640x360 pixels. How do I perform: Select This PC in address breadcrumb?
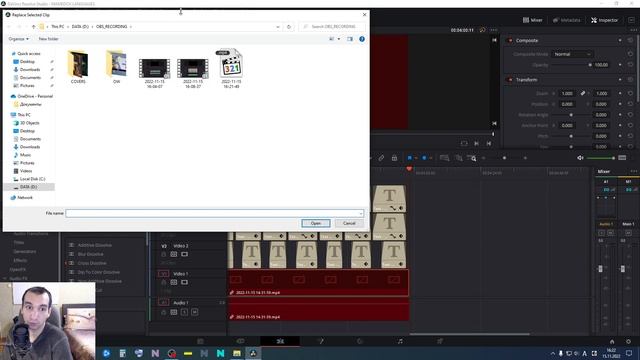(x=58, y=27)
